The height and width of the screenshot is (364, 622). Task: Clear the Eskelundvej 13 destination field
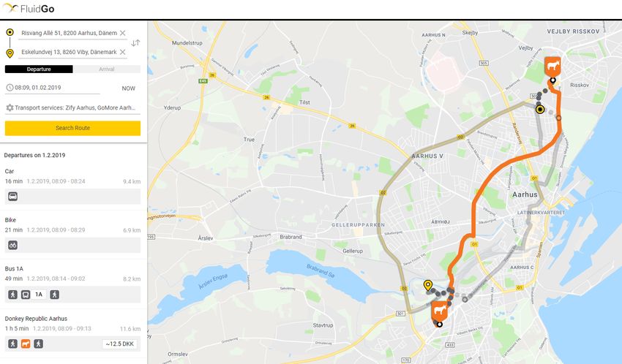coord(123,52)
